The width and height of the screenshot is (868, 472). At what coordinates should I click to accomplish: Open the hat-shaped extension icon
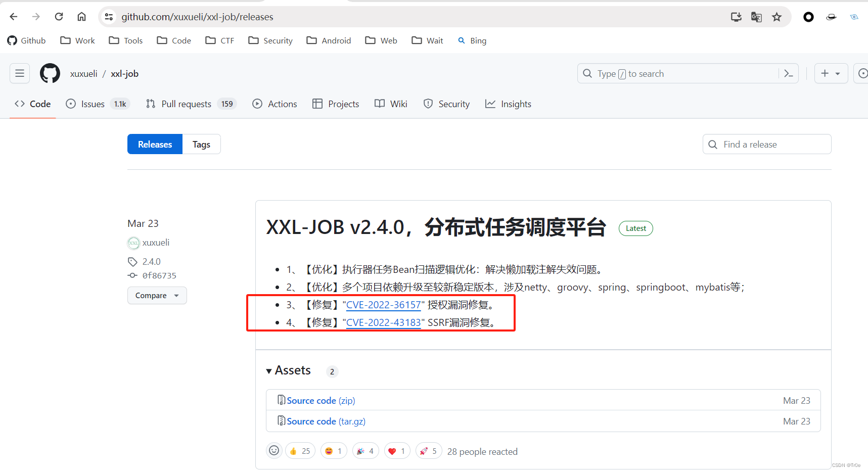click(831, 17)
